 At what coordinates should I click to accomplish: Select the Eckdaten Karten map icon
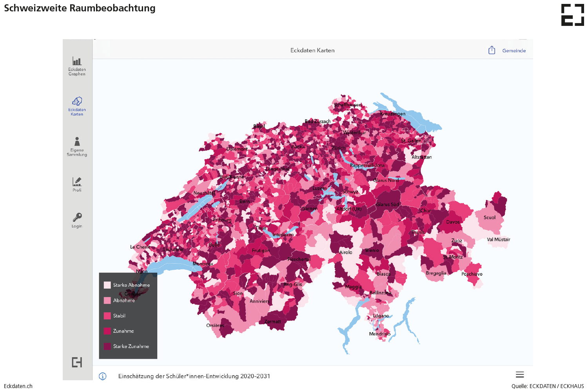(77, 102)
